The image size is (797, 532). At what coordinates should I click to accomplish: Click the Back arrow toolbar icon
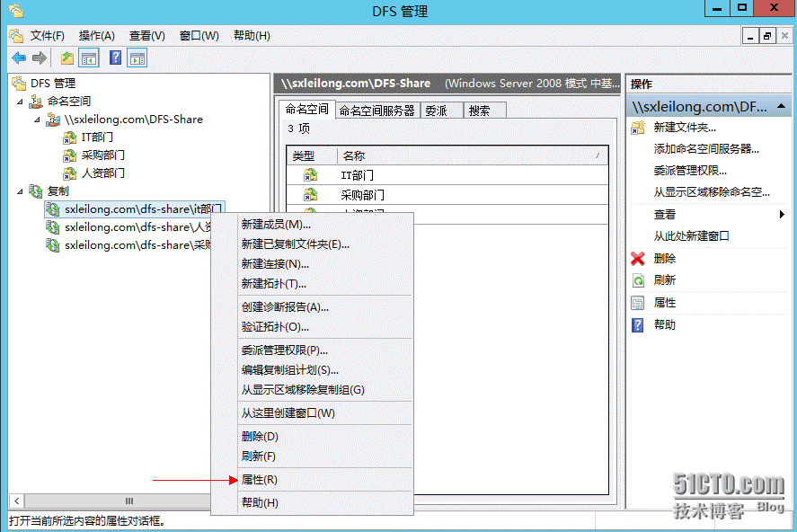[19, 58]
